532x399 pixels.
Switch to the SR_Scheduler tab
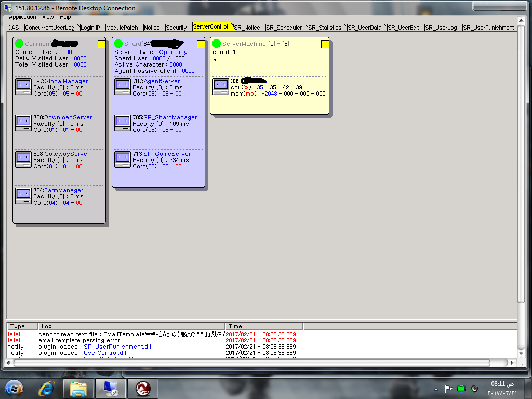pos(284,28)
